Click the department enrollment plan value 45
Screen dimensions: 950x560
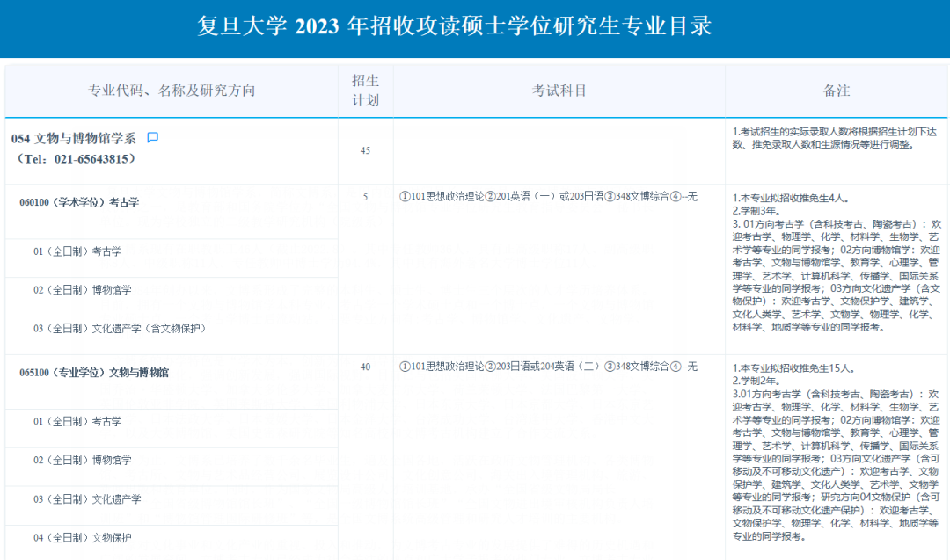365,151
